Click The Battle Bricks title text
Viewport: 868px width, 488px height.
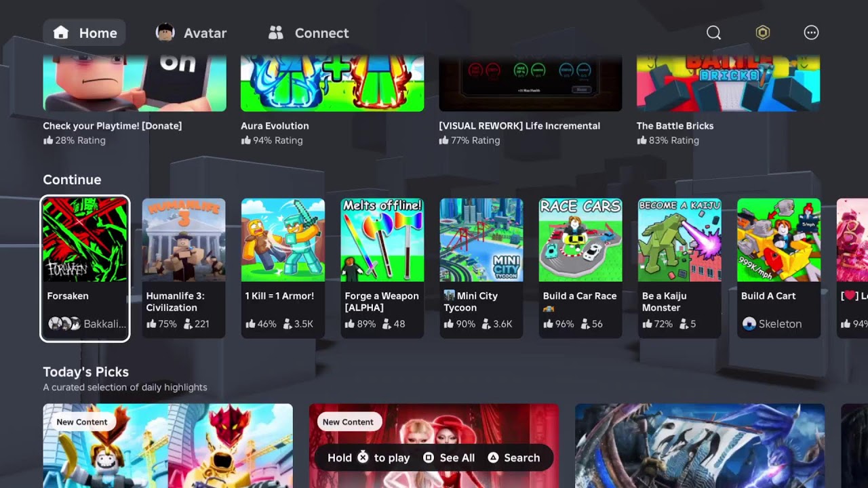tap(675, 126)
